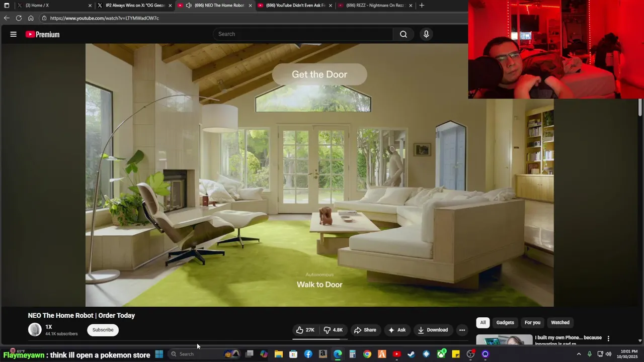
Task: Open Task View on the taskbar
Action: pos(249,354)
